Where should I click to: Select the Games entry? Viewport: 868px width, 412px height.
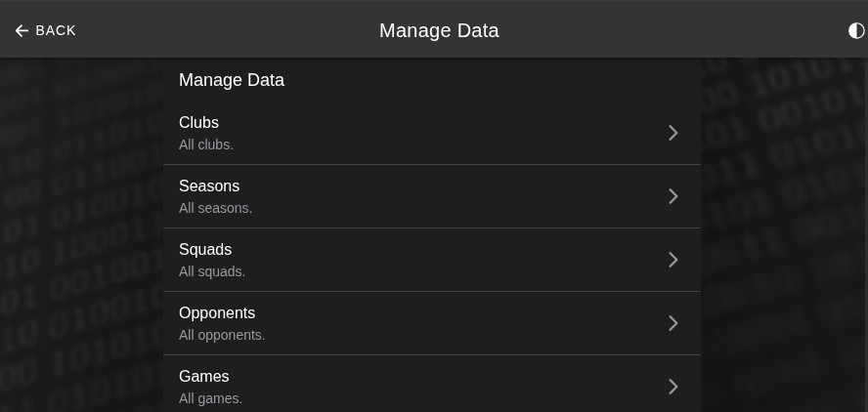pyautogui.click(x=432, y=384)
